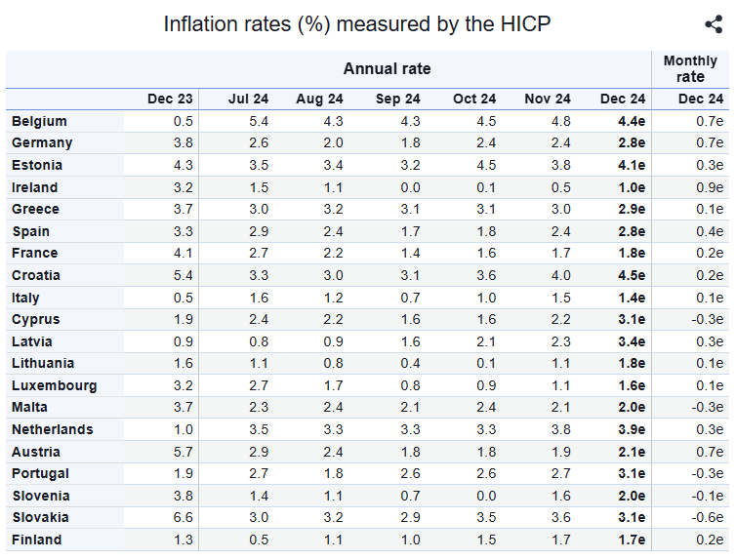Click the Nov 24 column header

(548, 99)
